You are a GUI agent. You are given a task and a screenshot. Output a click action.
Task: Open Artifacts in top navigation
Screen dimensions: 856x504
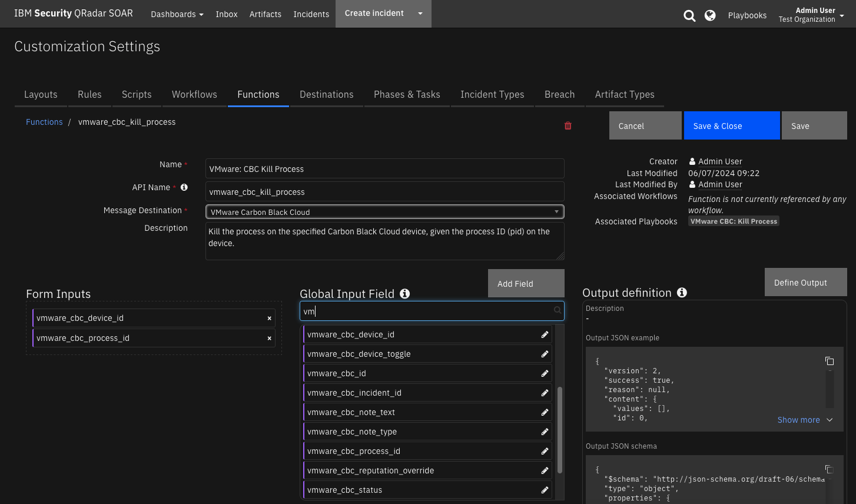[x=266, y=14]
